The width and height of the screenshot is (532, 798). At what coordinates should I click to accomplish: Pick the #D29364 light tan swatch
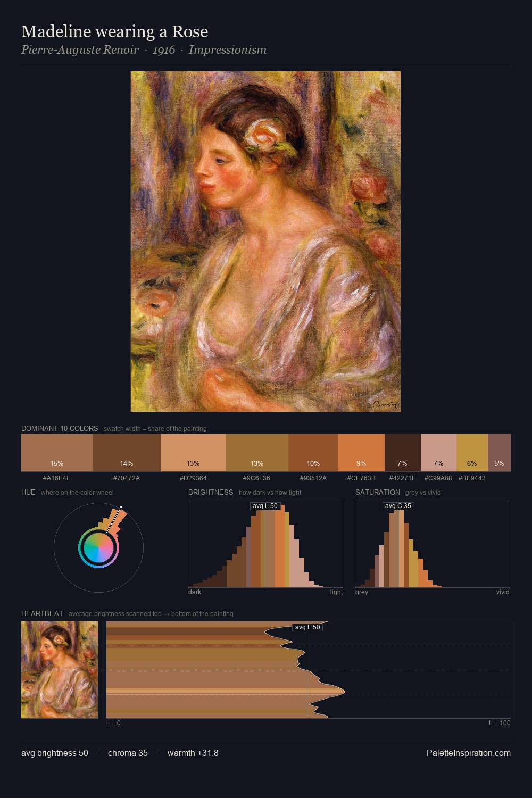pyautogui.click(x=193, y=453)
